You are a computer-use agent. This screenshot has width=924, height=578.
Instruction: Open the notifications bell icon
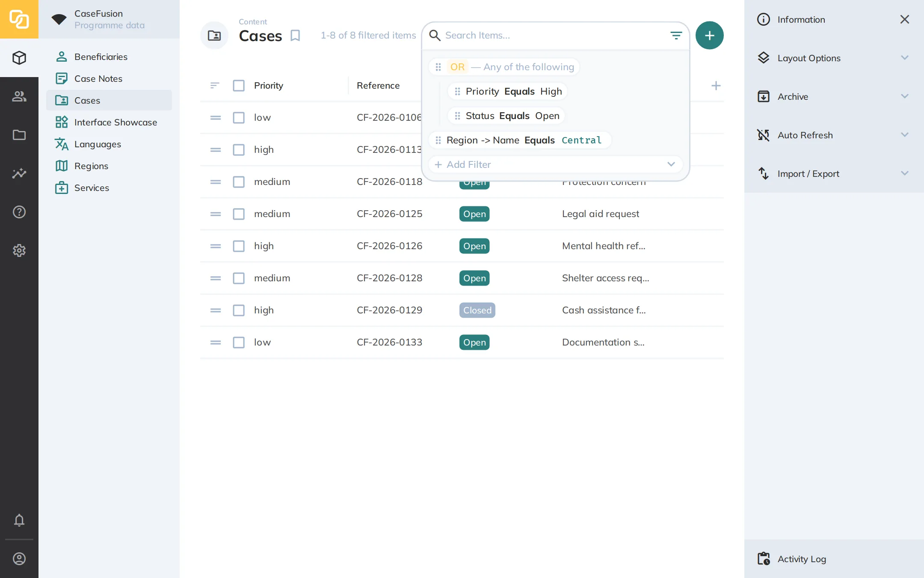[19, 520]
